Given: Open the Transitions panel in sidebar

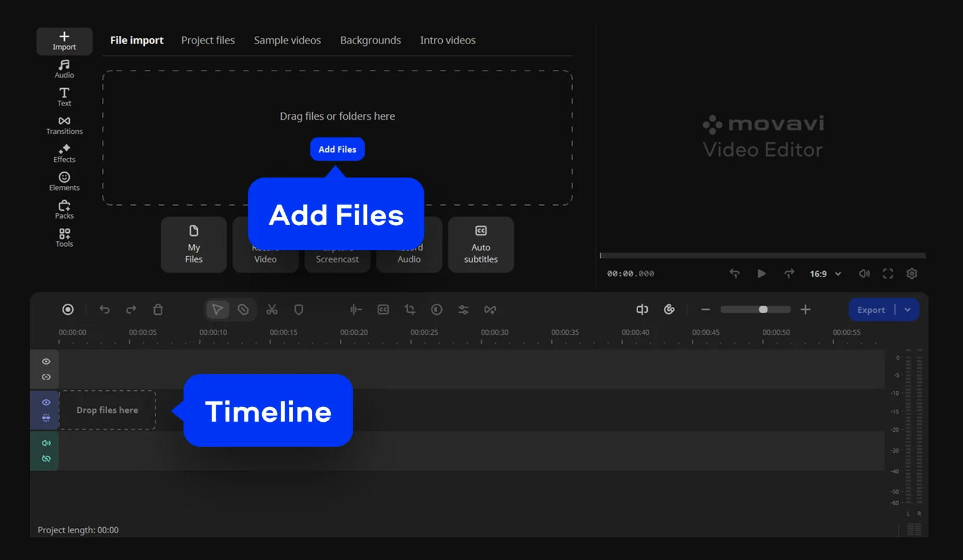Looking at the screenshot, I should tap(64, 125).
